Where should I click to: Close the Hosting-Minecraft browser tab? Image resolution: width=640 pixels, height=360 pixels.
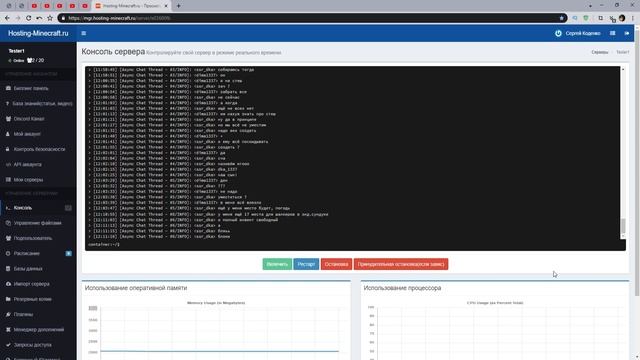(166, 6)
